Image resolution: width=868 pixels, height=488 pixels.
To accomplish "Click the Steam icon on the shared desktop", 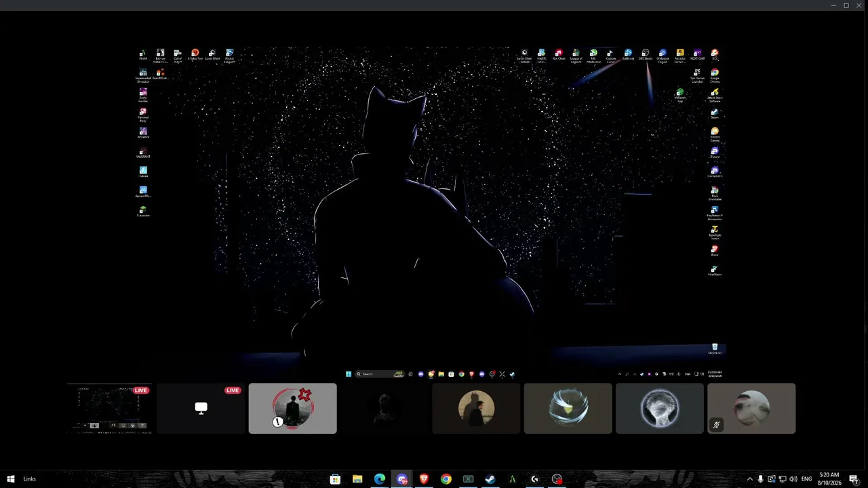I will pos(715,113).
